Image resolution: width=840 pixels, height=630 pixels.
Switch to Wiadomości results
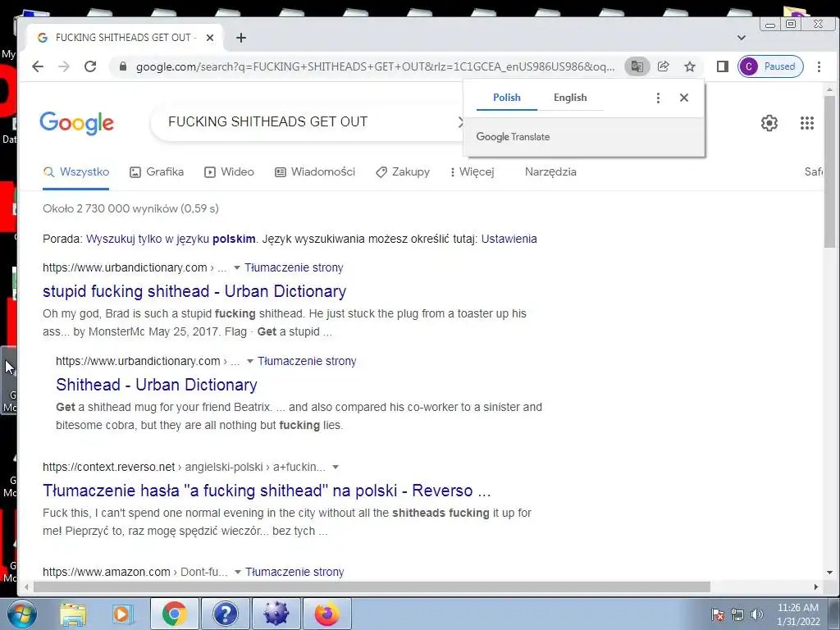click(315, 172)
